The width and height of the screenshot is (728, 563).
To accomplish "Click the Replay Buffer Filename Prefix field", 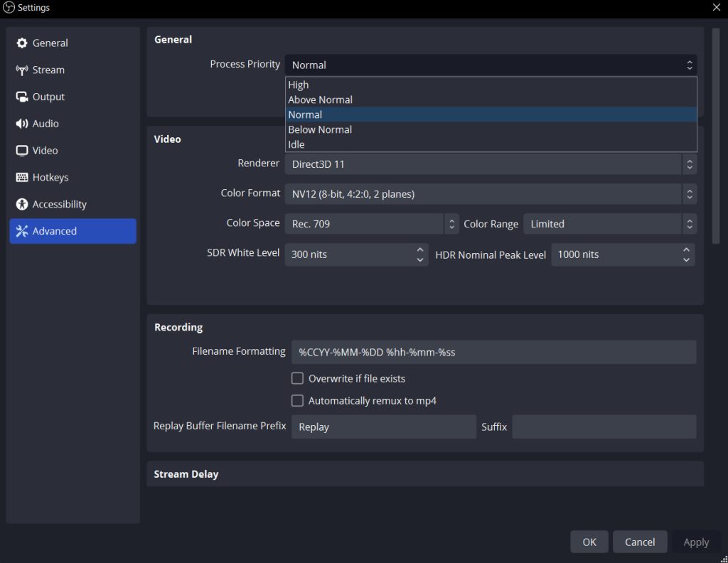I will coord(383,427).
